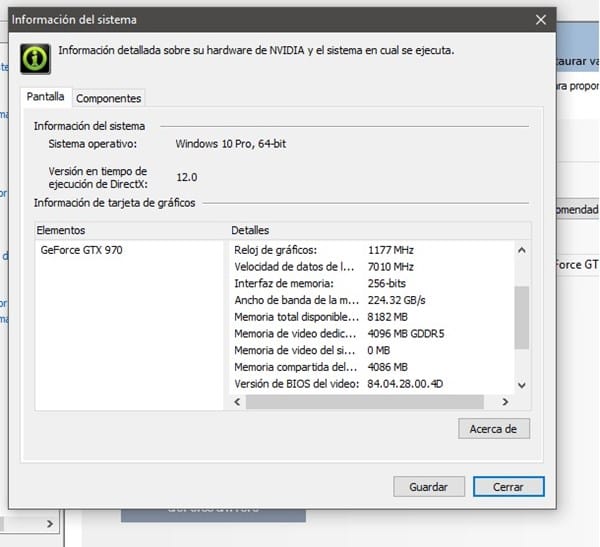Click the horizontal scroll right arrow in Detalles
This screenshot has width=600, height=547.
click(505, 402)
